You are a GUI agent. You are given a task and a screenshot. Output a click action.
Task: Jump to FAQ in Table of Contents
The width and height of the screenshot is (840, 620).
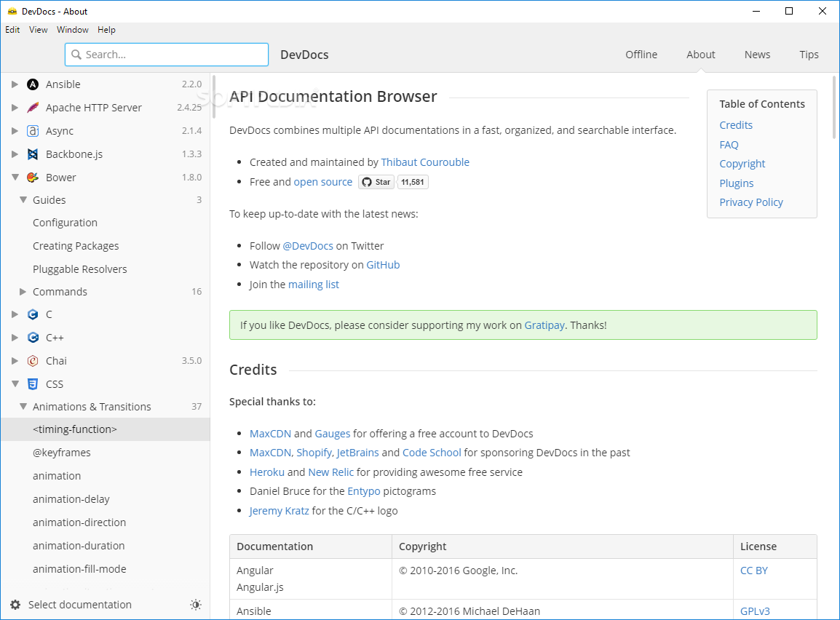click(729, 145)
